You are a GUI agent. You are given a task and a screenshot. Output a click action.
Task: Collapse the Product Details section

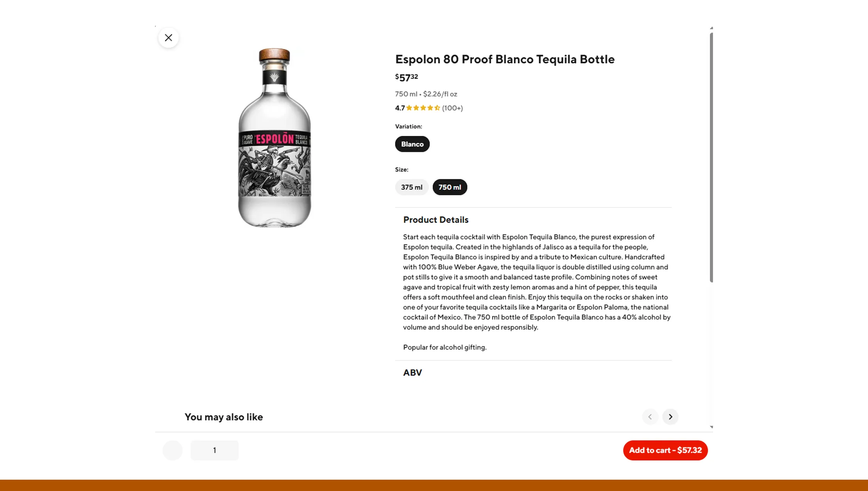click(435, 220)
